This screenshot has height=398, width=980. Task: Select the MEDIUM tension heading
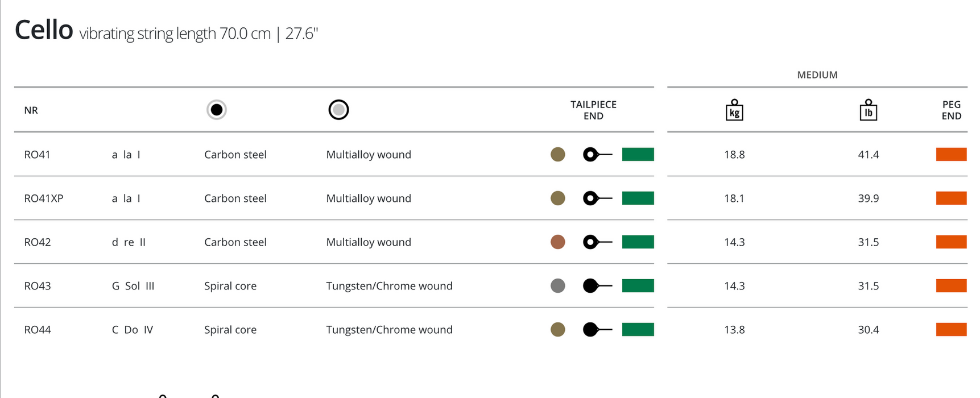pos(817,75)
